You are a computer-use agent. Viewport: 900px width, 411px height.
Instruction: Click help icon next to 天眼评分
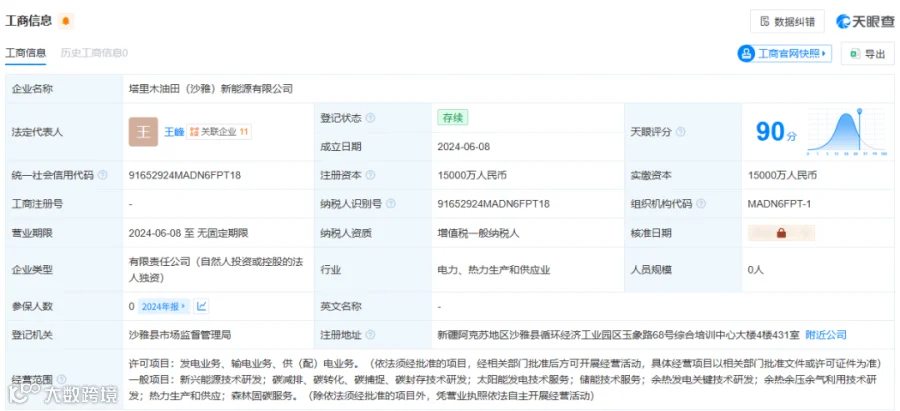point(680,132)
